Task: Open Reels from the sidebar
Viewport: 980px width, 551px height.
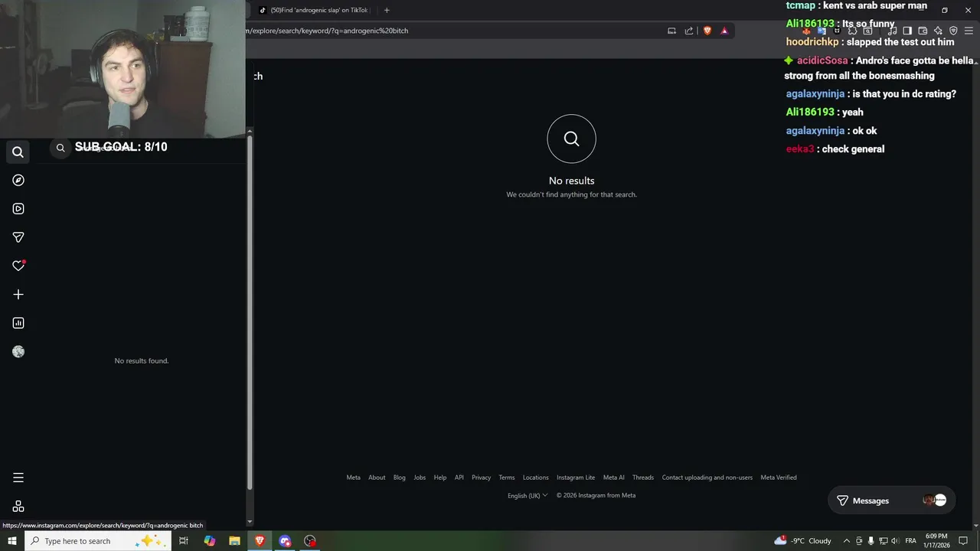Action: (x=18, y=208)
